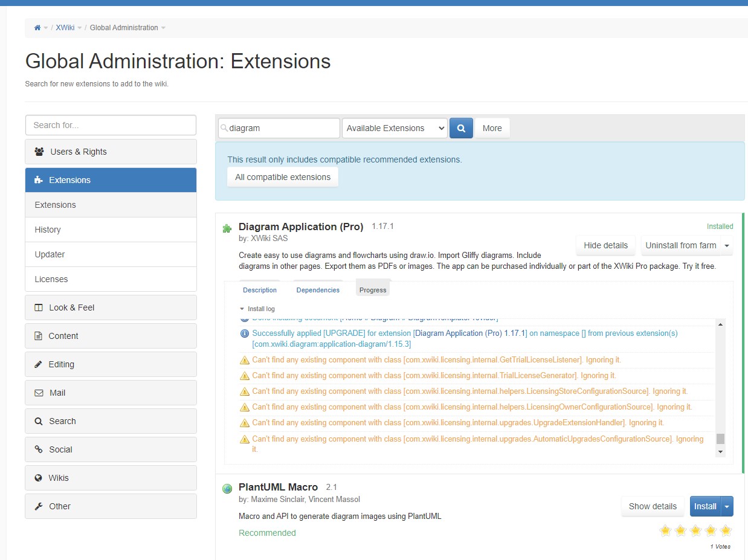The width and height of the screenshot is (748, 560).
Task: Click Show details for PlantUML Macro
Action: pyautogui.click(x=653, y=506)
